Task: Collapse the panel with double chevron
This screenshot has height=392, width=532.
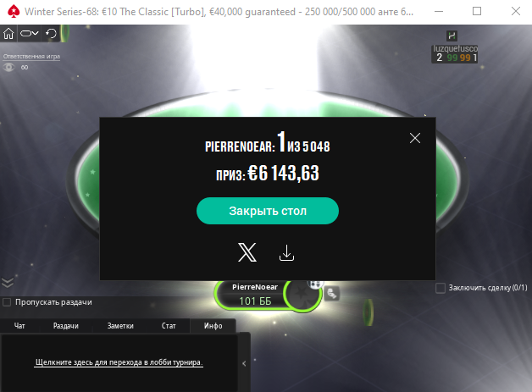Action: (x=8, y=282)
